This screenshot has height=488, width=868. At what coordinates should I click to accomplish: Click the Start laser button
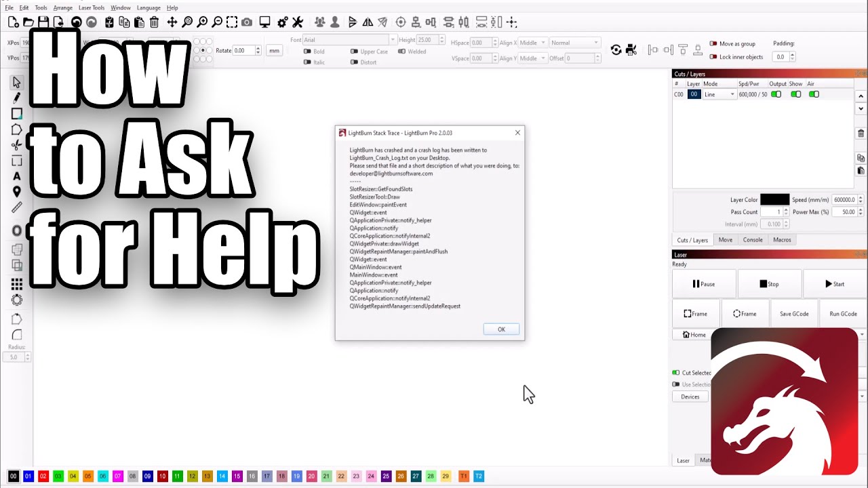pos(835,284)
